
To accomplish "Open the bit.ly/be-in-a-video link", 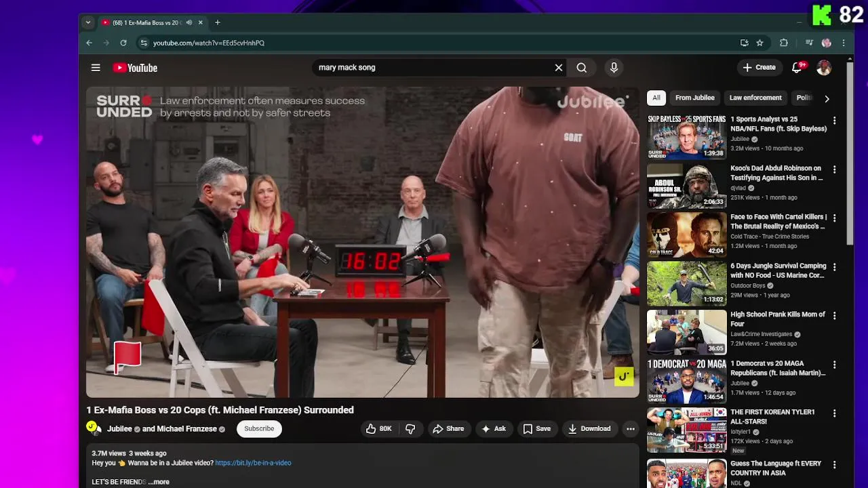I will click(253, 463).
